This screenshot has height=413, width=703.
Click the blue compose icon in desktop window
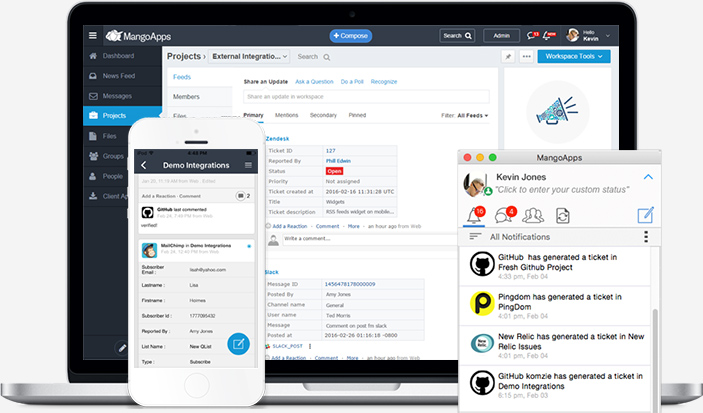[x=646, y=215]
